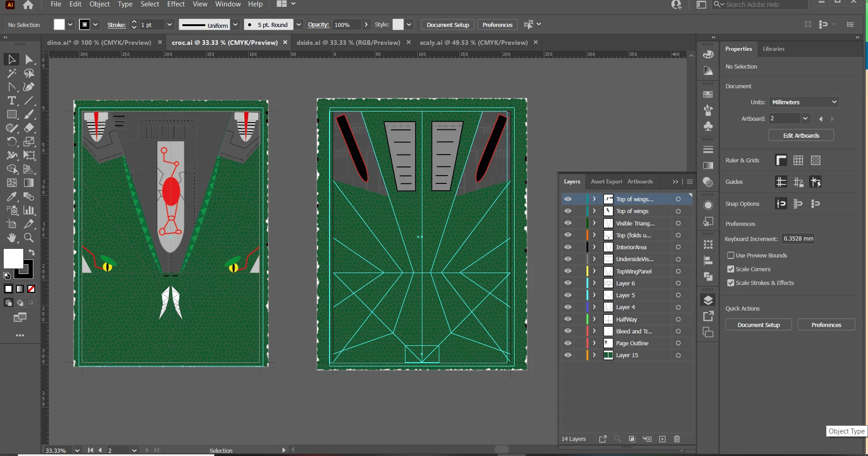
Task: Select the Eyedropper tool
Action: click(11, 197)
